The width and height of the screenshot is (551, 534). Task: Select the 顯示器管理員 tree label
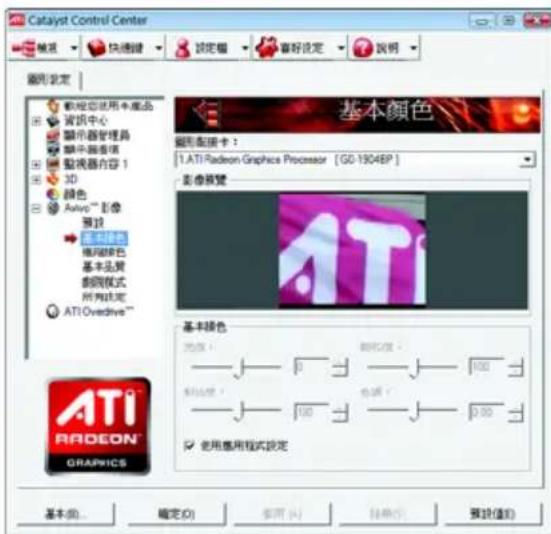[97, 135]
